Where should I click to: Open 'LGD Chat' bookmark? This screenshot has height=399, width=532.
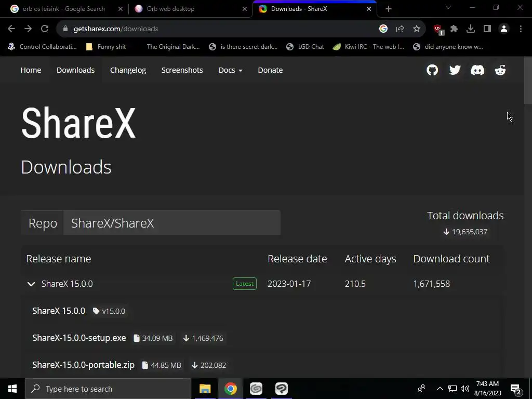(305, 47)
